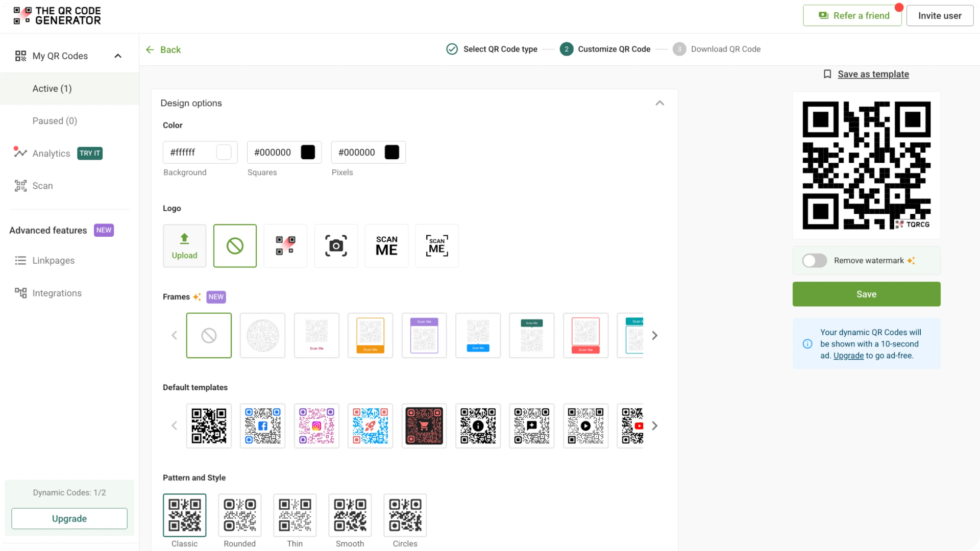Apply the YouTube template
Screen dimensions: 980x551
(631, 425)
